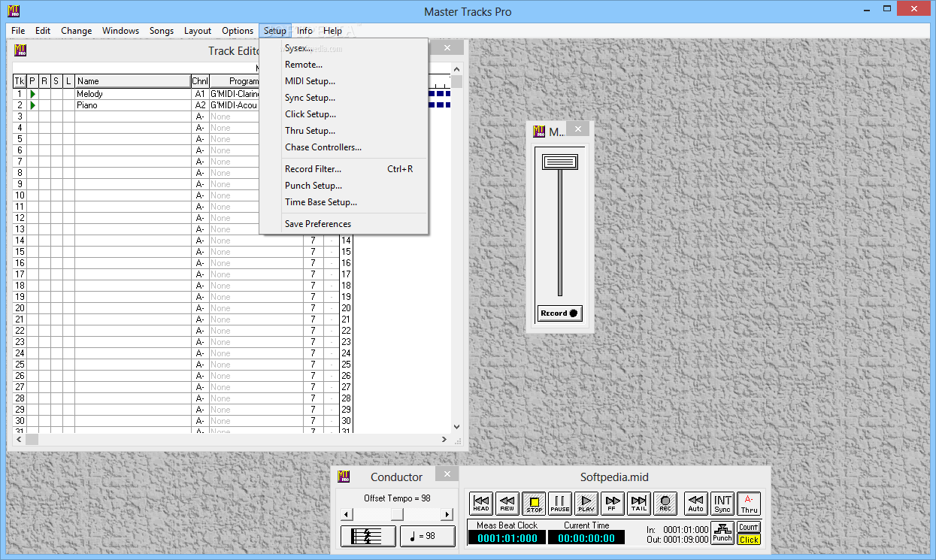This screenshot has width=936, height=560.
Task: Toggle the Count-in button
Action: click(749, 527)
